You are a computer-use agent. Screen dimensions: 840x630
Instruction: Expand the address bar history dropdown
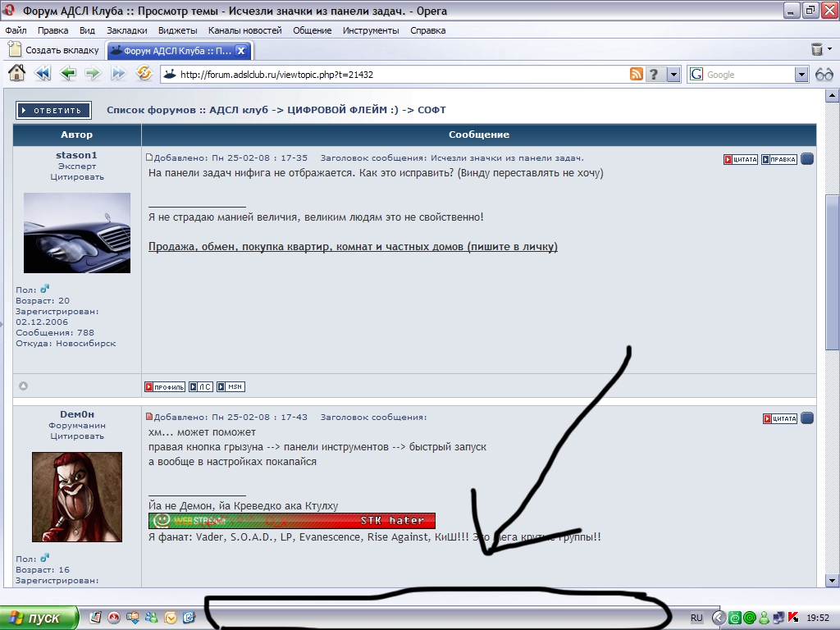point(673,75)
